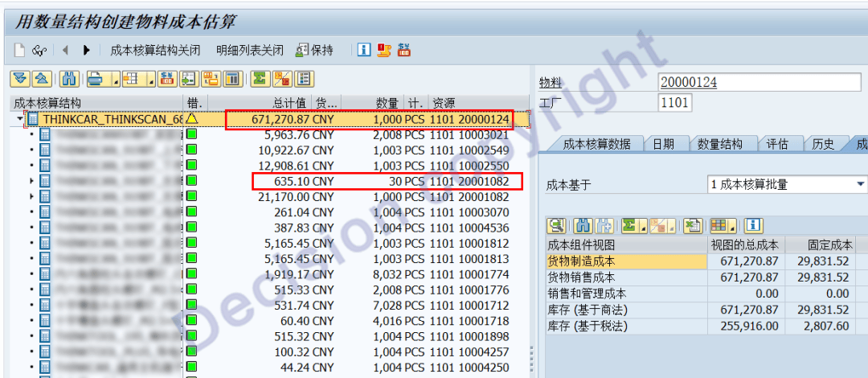Switch to the 数量结构 tab
The height and width of the screenshot is (378, 868).
[x=719, y=144]
